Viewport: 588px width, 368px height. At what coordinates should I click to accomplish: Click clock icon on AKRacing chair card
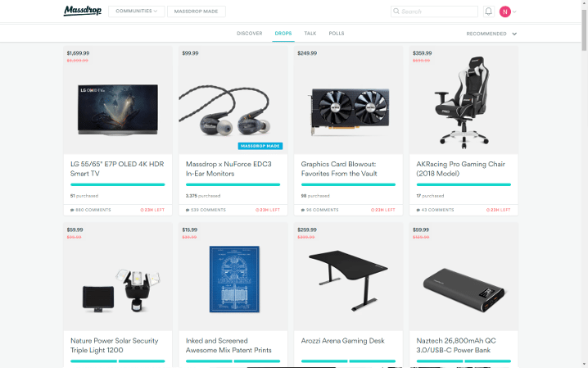pyautogui.click(x=488, y=210)
